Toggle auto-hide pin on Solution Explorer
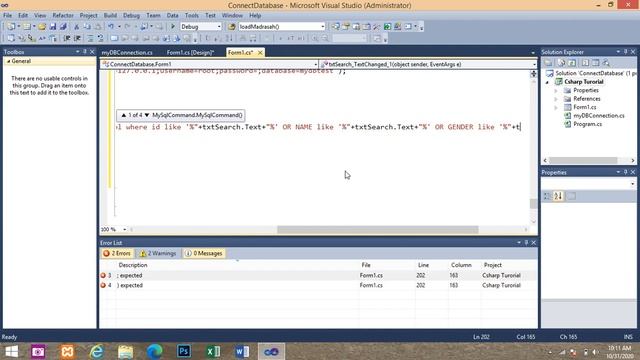This screenshot has width=640, height=360. click(x=625, y=52)
